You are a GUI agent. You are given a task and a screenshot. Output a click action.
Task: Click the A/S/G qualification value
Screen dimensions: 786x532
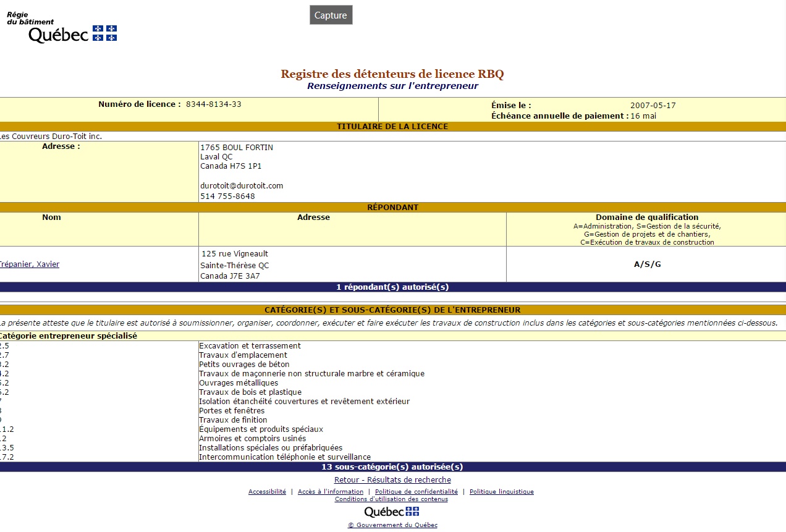coord(647,264)
